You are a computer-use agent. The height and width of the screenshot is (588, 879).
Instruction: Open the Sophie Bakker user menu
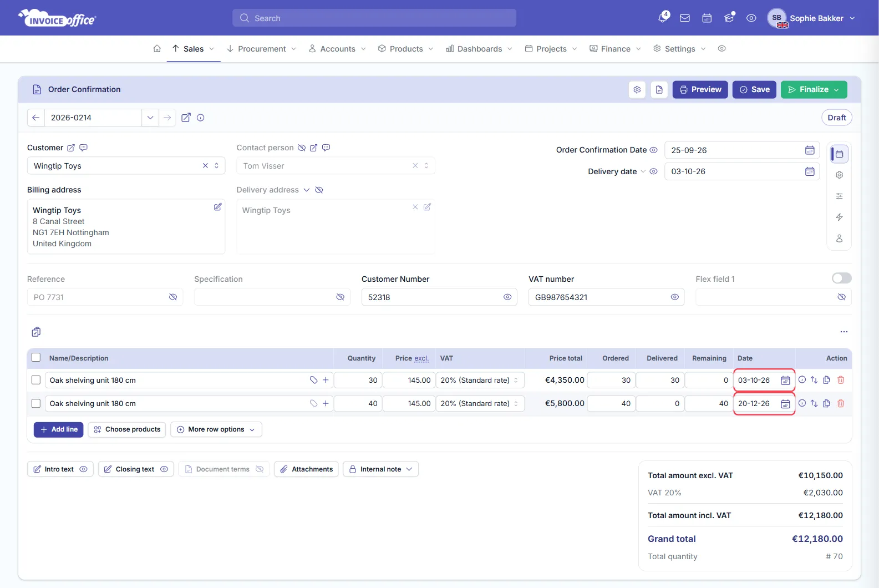point(812,18)
